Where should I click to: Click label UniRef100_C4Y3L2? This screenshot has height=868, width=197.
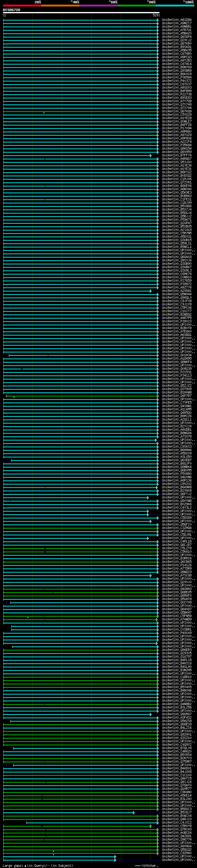[176, 507]
